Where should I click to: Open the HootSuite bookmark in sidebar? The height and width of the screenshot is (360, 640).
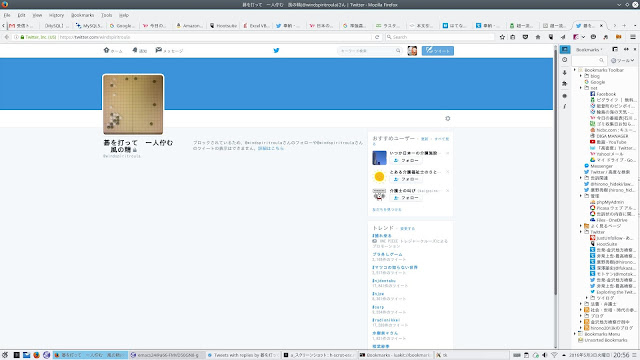604,244
